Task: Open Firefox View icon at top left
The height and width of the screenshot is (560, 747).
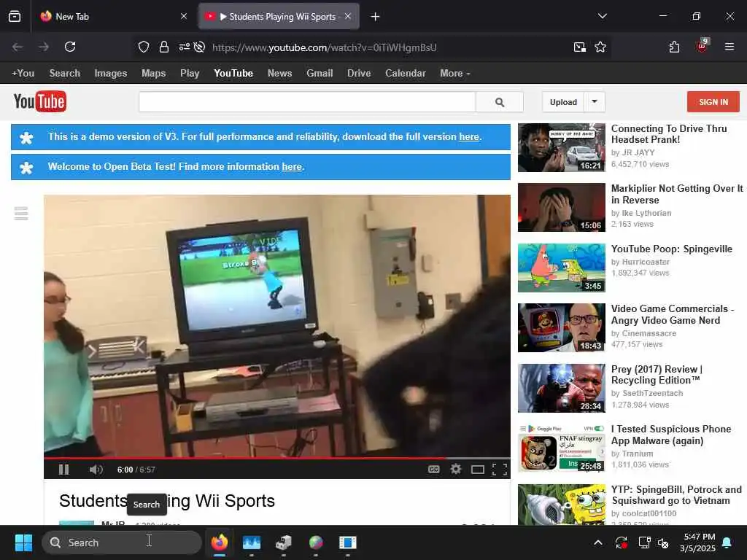Action: 15,16
